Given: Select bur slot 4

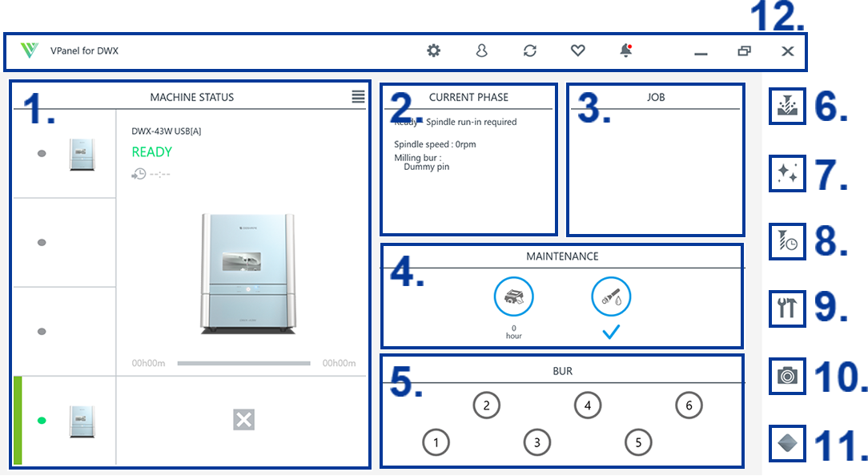Looking at the screenshot, I should pyautogui.click(x=588, y=405).
